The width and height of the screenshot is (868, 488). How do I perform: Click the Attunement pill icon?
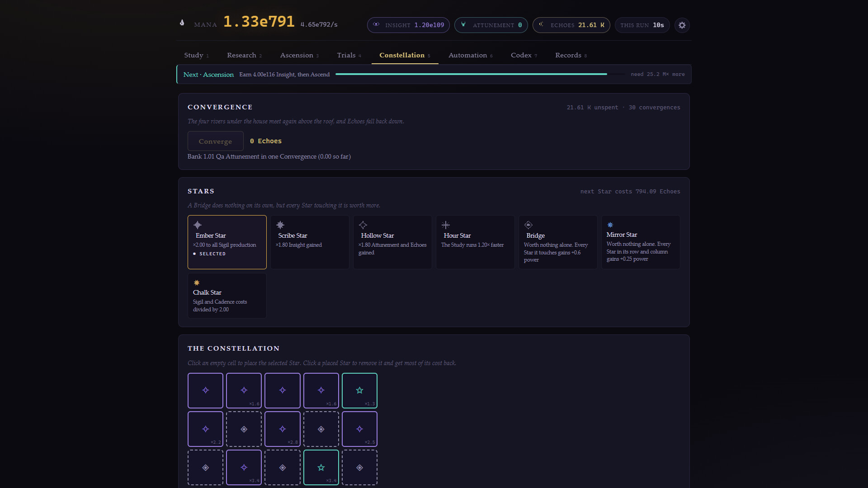click(463, 24)
